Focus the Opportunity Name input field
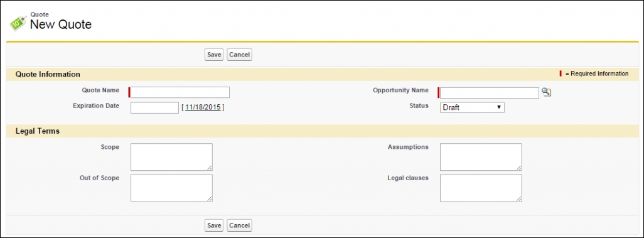644x238 pixels. point(489,93)
